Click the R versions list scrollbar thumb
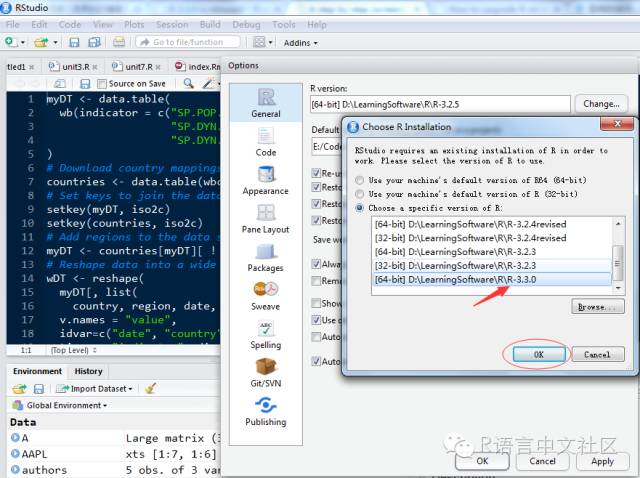This screenshot has height=478, width=640. tap(618, 263)
